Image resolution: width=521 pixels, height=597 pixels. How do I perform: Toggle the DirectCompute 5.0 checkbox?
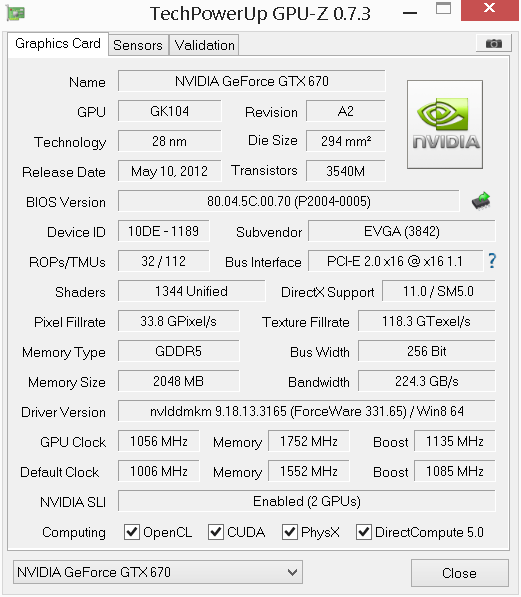[364, 532]
